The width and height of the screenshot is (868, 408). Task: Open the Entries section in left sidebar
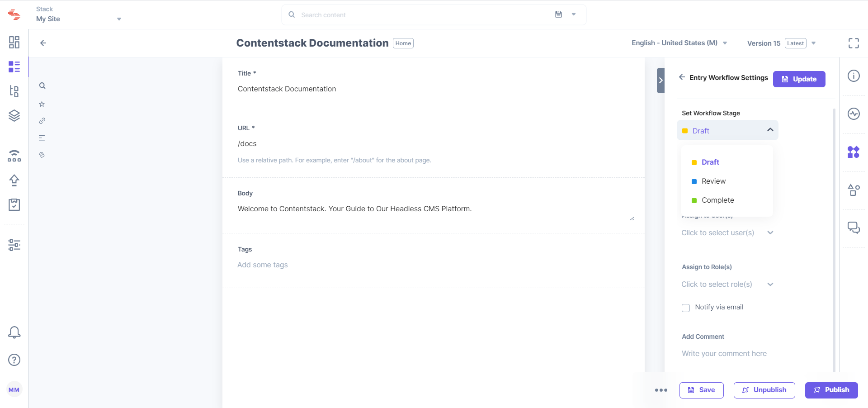coord(14,66)
